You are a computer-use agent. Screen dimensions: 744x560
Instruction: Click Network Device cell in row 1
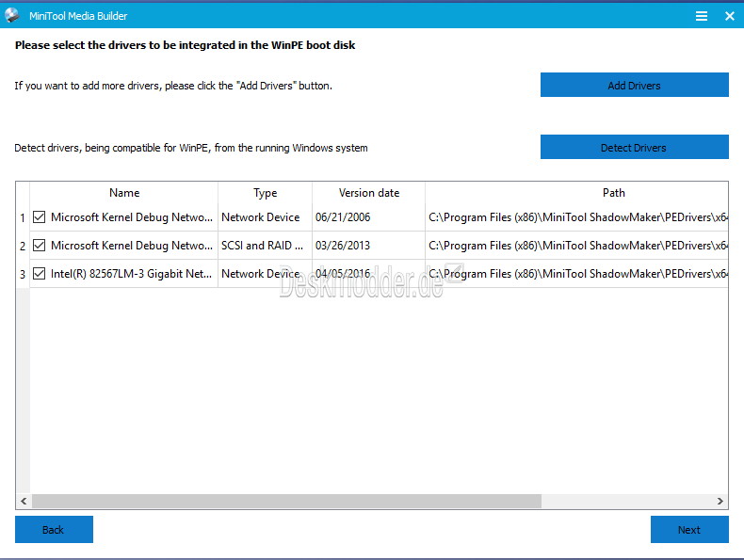point(265,217)
